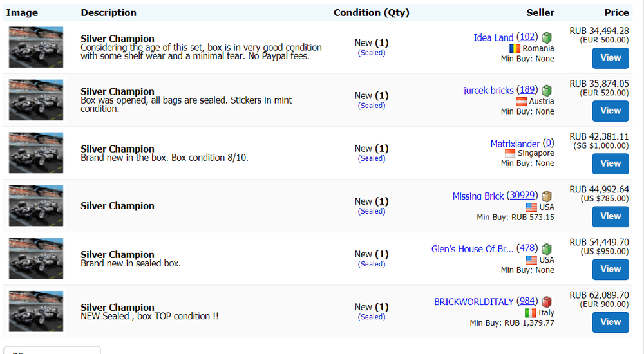The image size is (644, 354).
Task: Click the red cube icon next to BRICKWORLDITALY
Action: tap(547, 302)
